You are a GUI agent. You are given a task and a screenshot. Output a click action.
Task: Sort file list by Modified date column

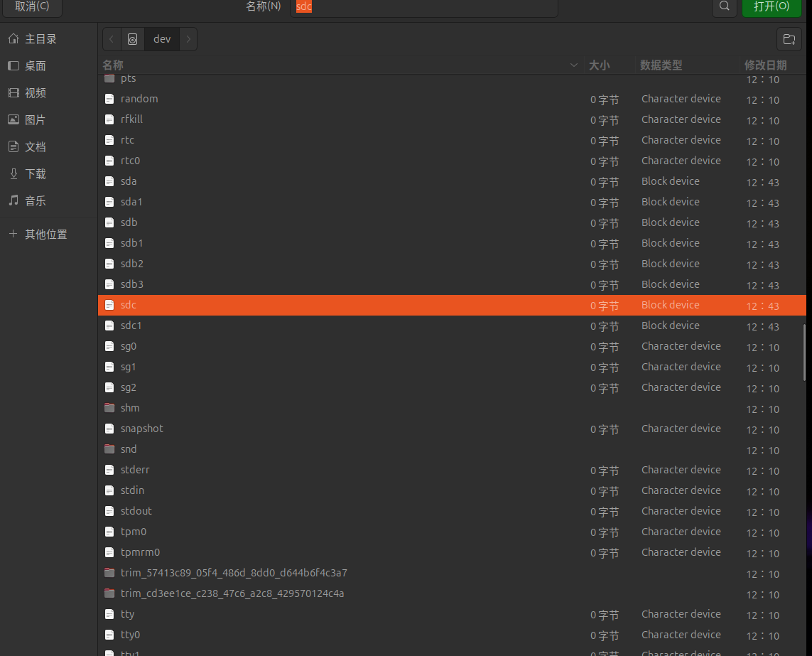[x=765, y=65]
